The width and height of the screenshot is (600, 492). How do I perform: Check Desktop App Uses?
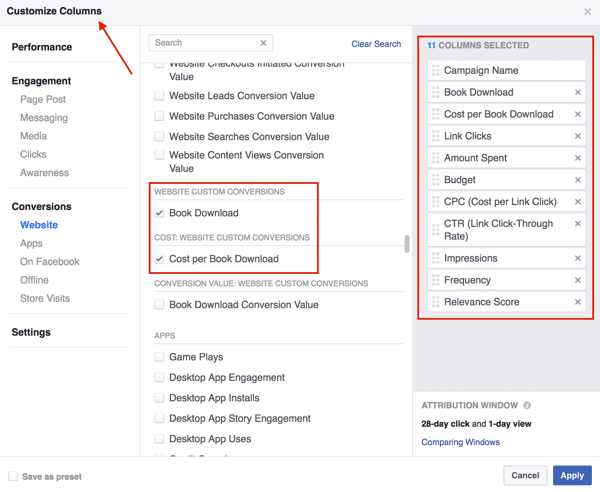159,439
